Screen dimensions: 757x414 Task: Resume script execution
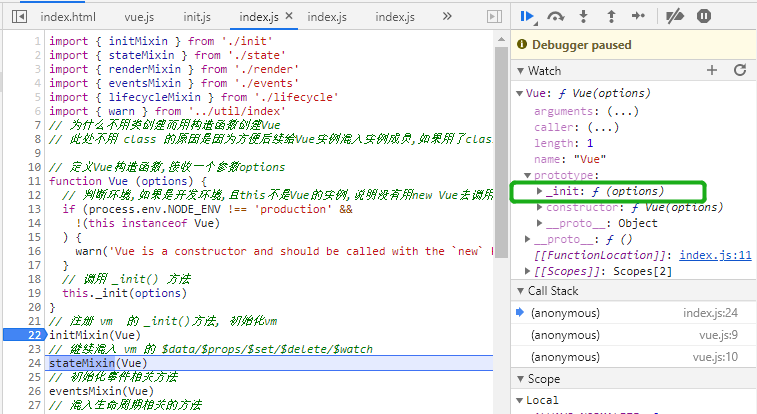click(528, 17)
